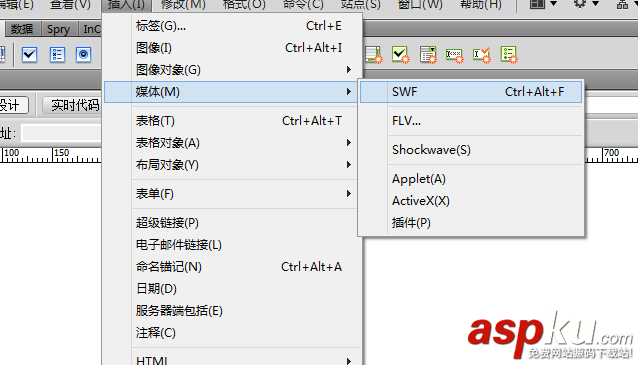The image size is (638, 365).
Task: Insert Spry validation password icon
Action: (x=454, y=55)
